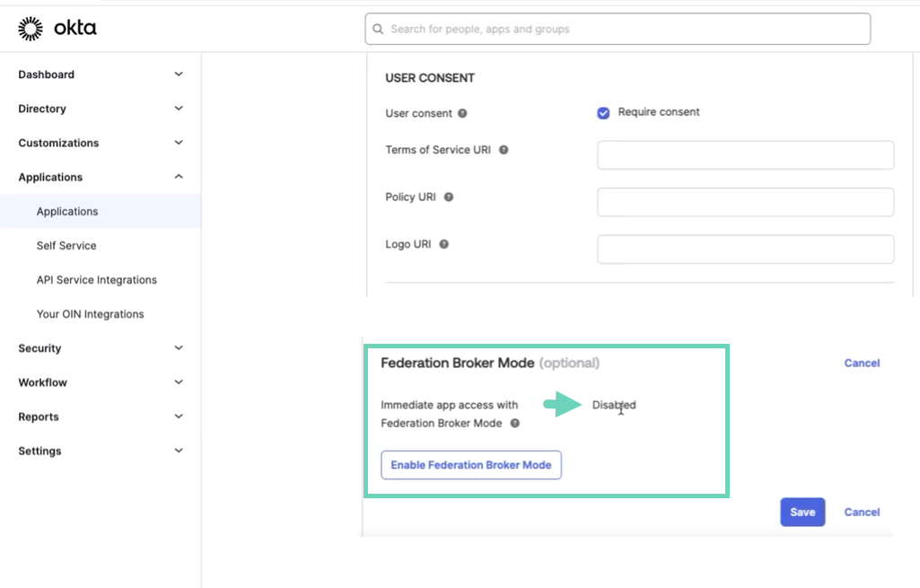
Task: Open Self Service in sidebar
Action: click(66, 246)
